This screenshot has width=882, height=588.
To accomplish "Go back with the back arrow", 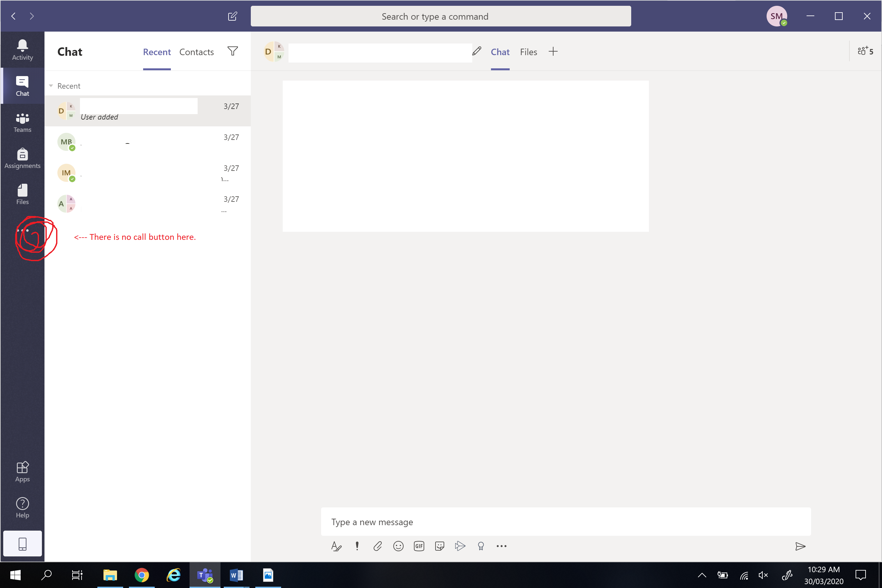I will [14, 16].
